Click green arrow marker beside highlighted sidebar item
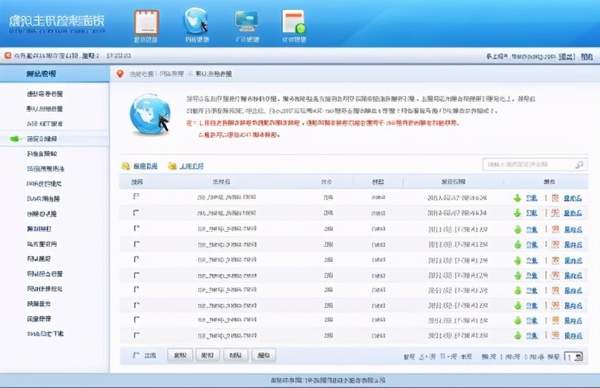The image size is (600, 388). (x=15, y=139)
